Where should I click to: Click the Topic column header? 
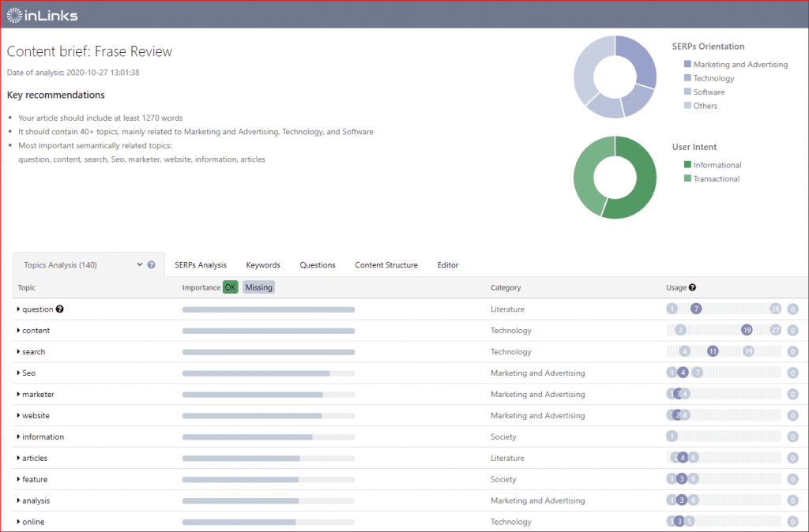(x=26, y=287)
